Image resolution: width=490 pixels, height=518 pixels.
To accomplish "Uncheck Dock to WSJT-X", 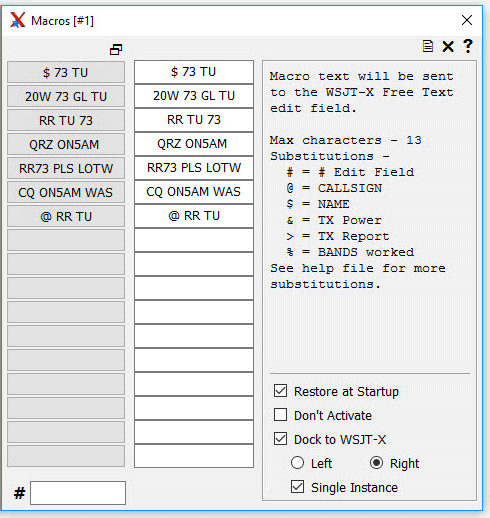I will [280, 439].
